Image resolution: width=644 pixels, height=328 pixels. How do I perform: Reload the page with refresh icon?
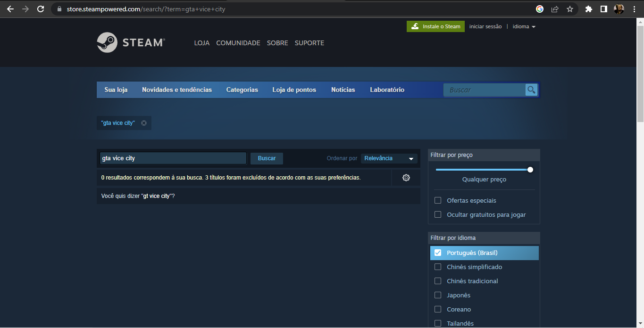pos(41,9)
